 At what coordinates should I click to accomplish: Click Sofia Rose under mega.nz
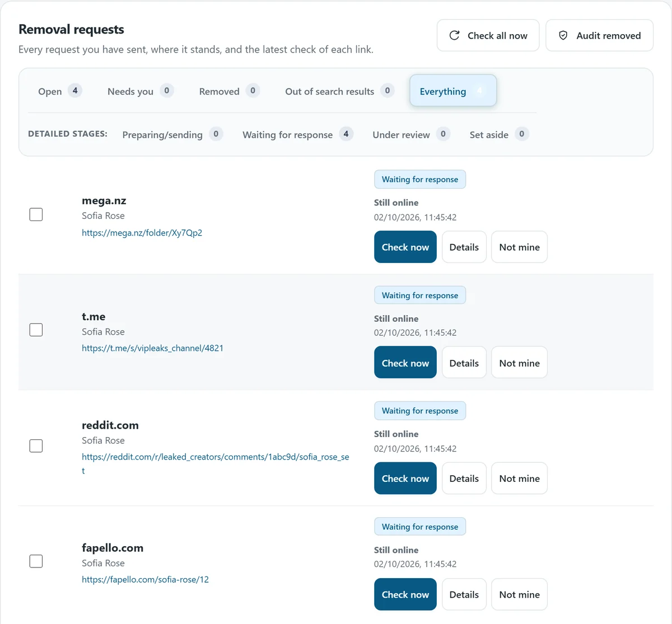pyautogui.click(x=103, y=216)
